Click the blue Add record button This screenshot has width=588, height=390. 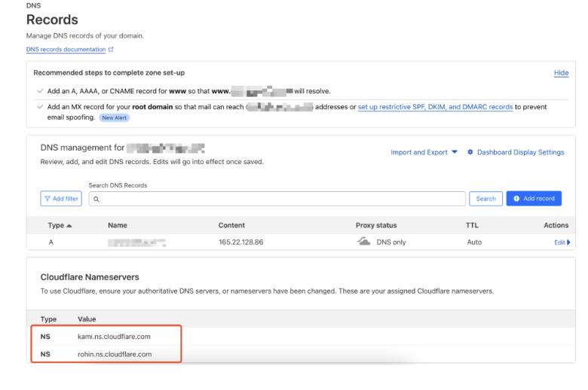click(534, 198)
